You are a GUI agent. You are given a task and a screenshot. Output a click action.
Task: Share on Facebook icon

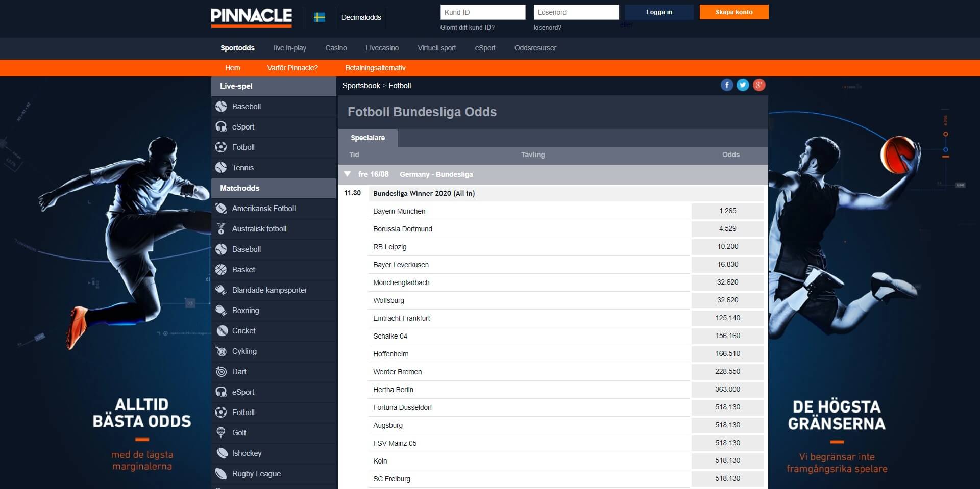click(727, 85)
